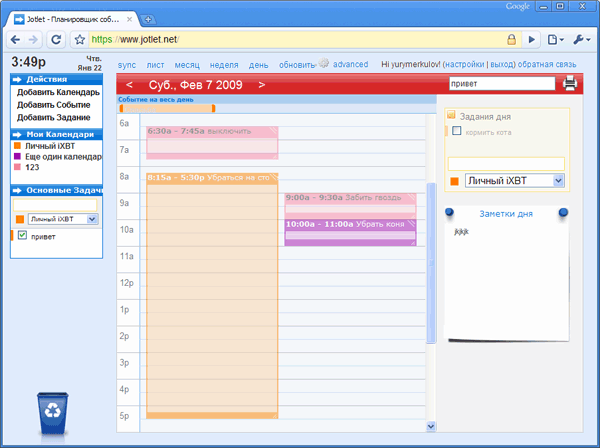Image resolution: width=600 pixels, height=448 pixels.
Task: Open the advanced link
Action: pyautogui.click(x=351, y=64)
